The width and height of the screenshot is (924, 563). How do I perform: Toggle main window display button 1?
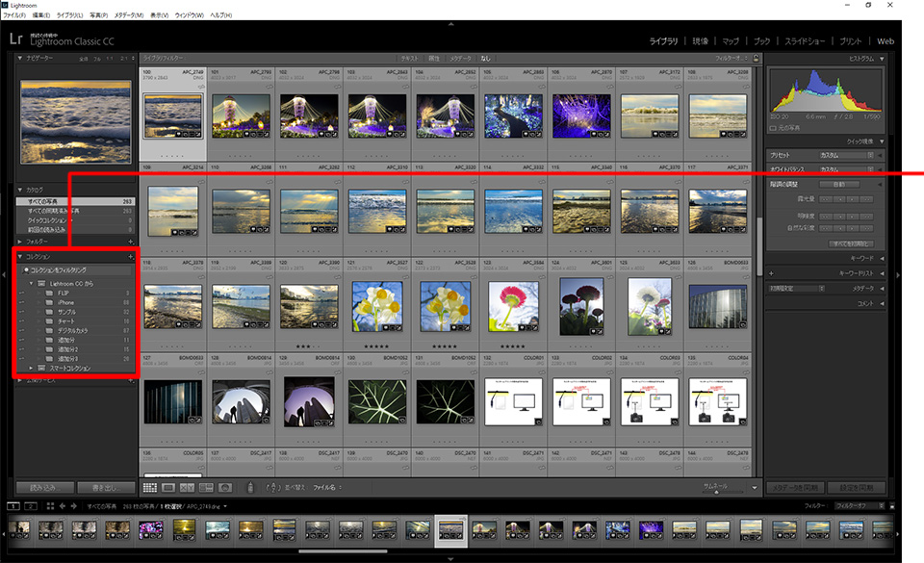13,504
